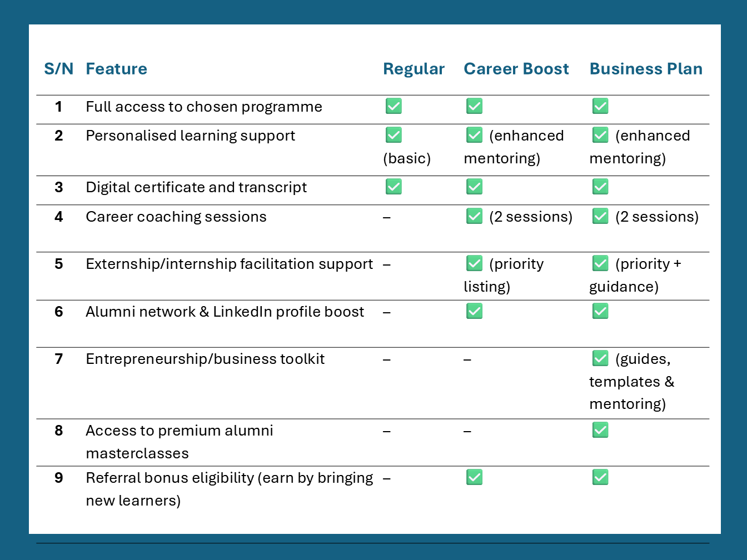
Task: Click Career Boost checkmark beside (priority listing)
Action: click(474, 263)
